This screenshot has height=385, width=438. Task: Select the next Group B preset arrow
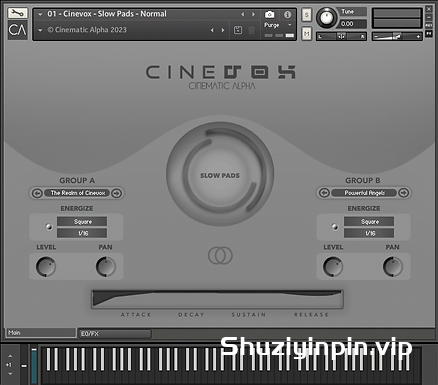403,193
